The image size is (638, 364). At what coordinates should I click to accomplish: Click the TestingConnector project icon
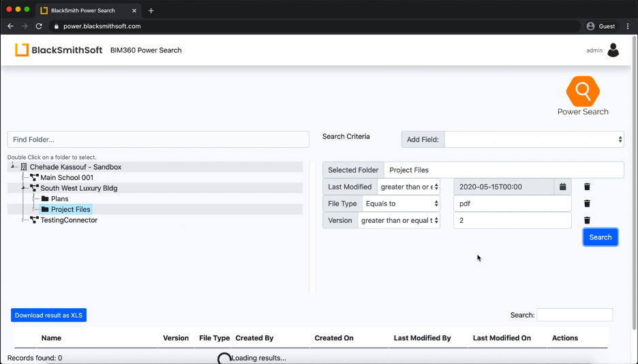click(x=34, y=219)
